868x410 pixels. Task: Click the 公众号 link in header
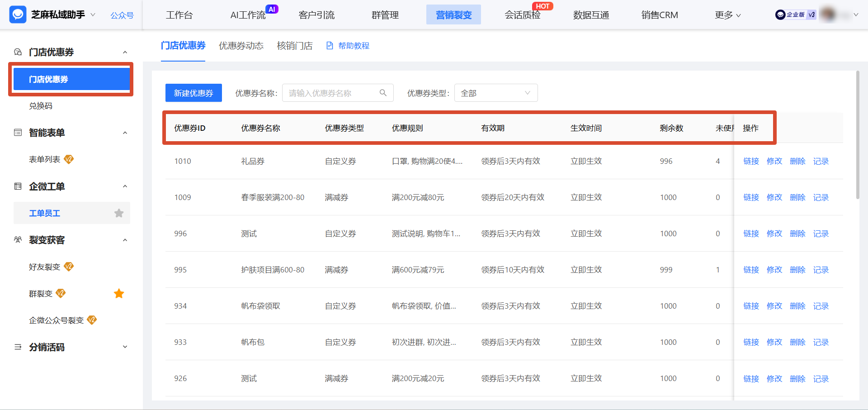pos(122,15)
